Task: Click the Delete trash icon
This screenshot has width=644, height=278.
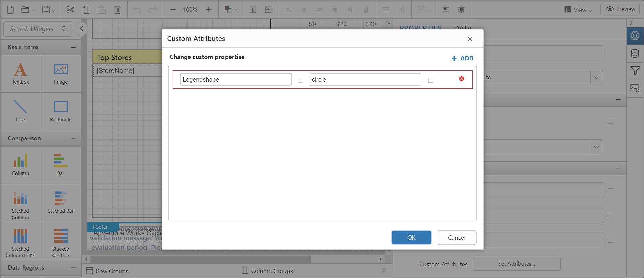Action: point(117,9)
